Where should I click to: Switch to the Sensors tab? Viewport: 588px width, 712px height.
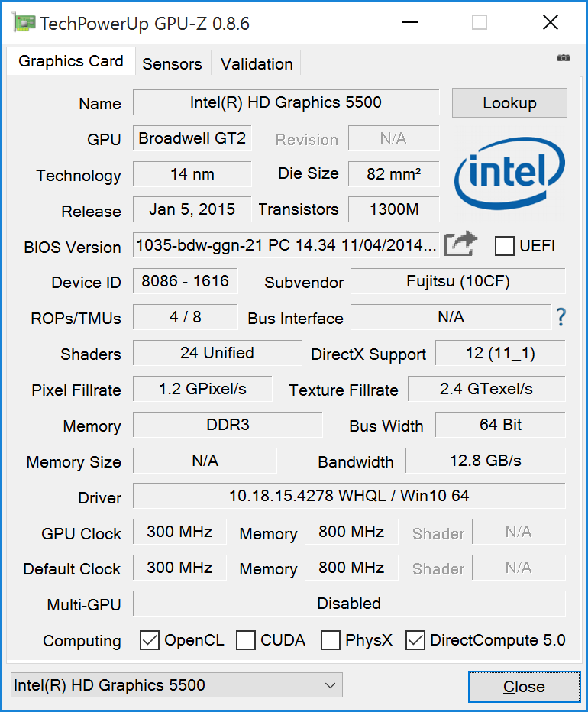172,64
